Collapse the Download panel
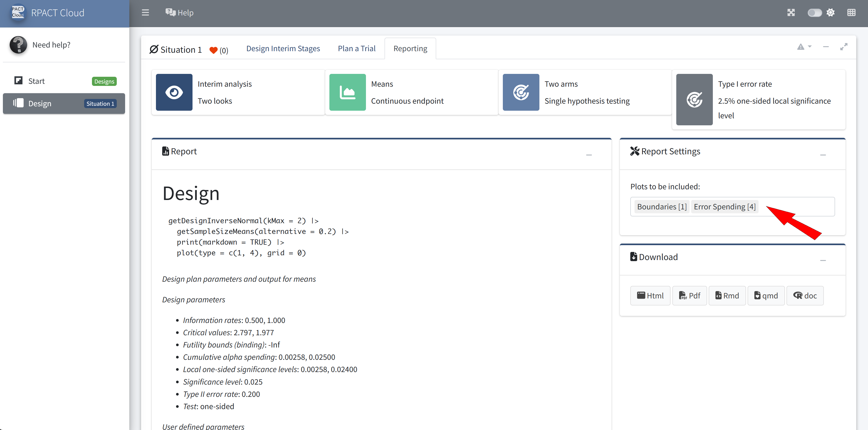Screen dimensions: 868x430 coord(823,260)
